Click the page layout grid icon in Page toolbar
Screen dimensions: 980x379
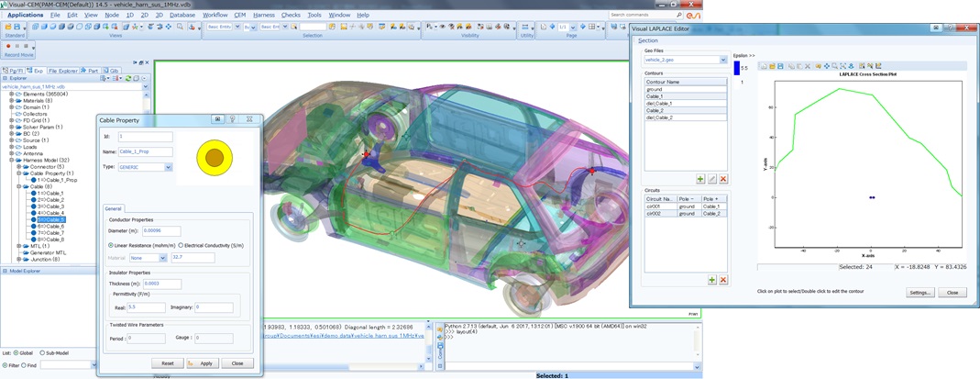(x=591, y=27)
